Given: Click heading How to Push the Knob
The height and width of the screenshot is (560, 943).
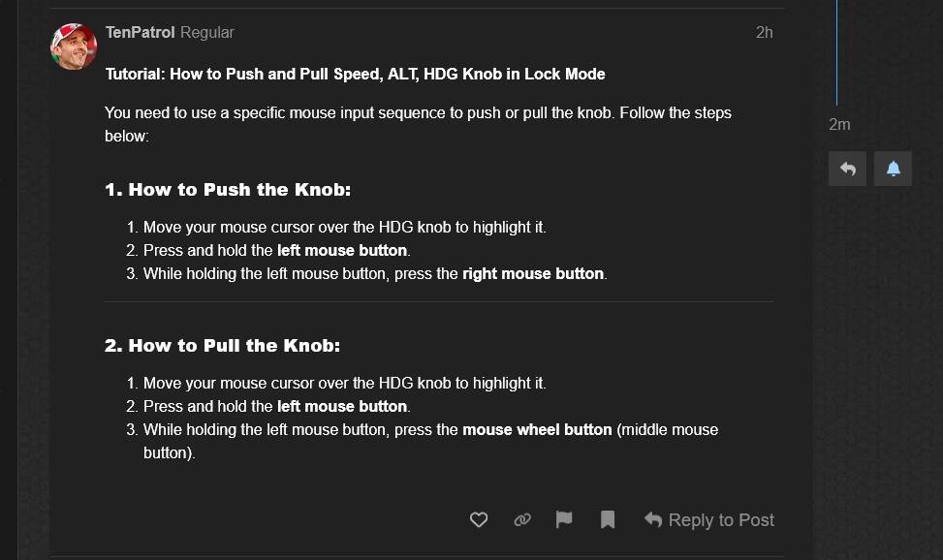Looking at the screenshot, I should click(228, 190).
